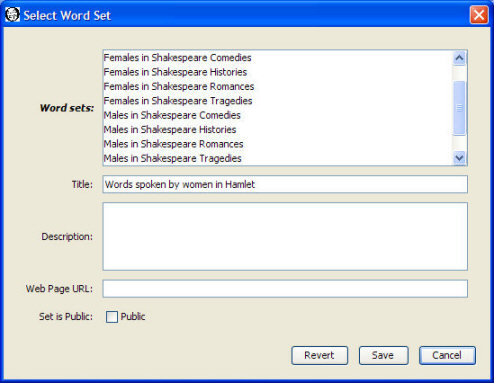Select Females in Shakespeare Comedies
This screenshot has height=383, width=494.
[278, 57]
